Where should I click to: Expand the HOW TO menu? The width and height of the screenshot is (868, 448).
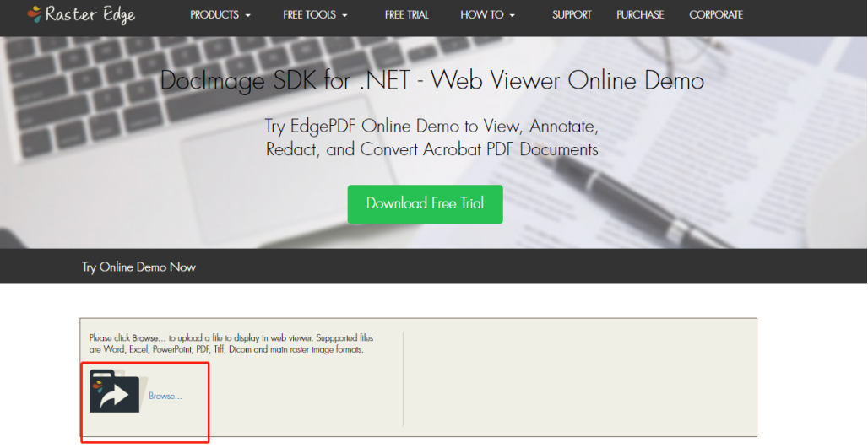[487, 15]
